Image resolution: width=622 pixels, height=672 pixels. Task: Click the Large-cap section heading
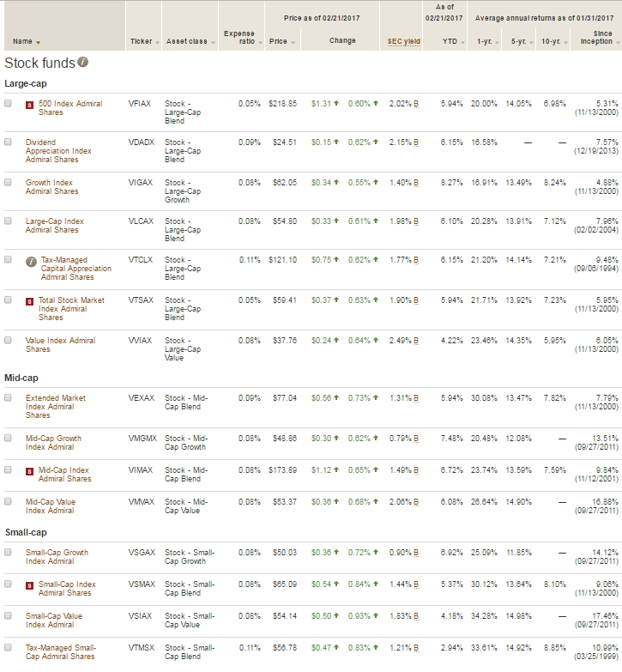tap(25, 83)
